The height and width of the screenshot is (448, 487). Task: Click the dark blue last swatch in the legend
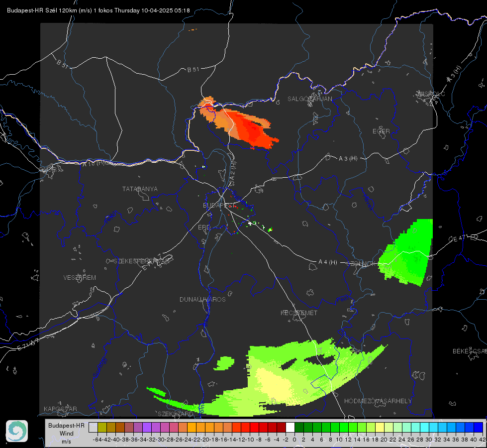pos(479,427)
